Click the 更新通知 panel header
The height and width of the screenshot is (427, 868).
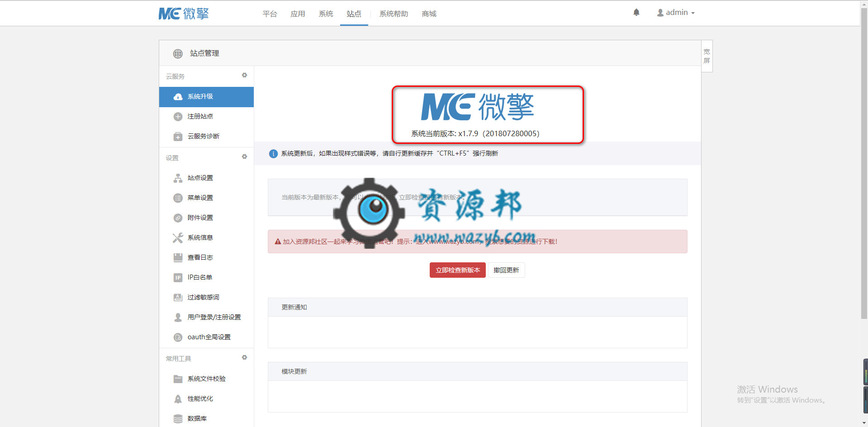(x=477, y=308)
